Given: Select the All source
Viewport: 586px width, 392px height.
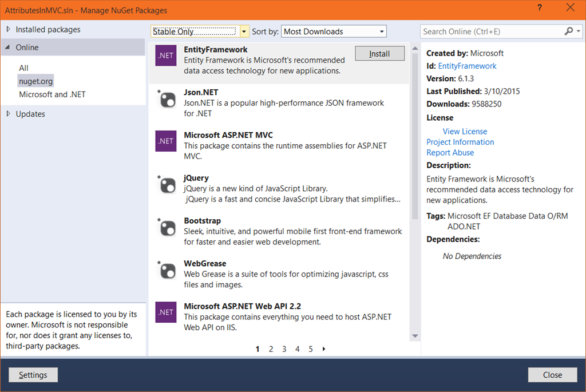Looking at the screenshot, I should [x=23, y=68].
